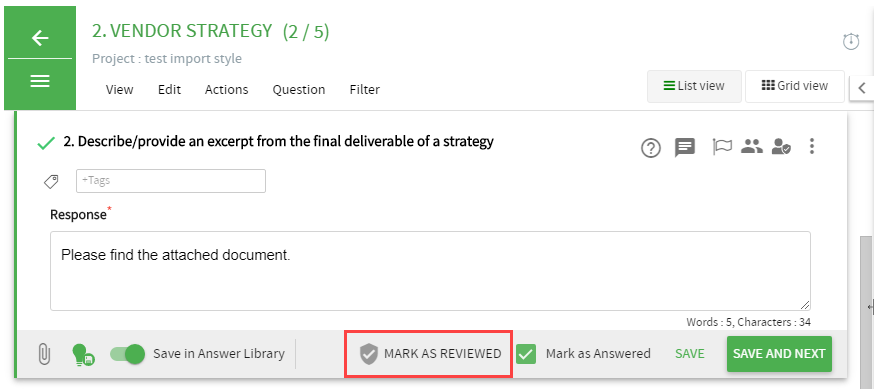Expand the collapsed side panel chevron
The height and width of the screenshot is (389, 874).
[862, 88]
